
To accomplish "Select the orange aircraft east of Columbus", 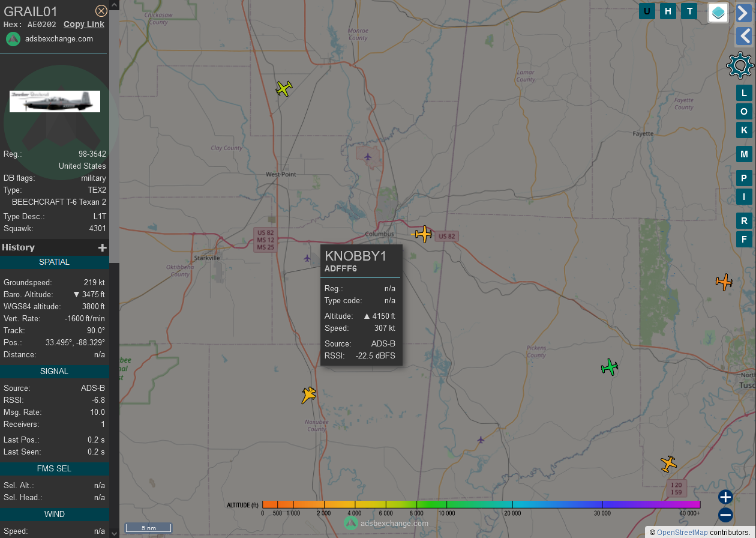I will pos(424,234).
